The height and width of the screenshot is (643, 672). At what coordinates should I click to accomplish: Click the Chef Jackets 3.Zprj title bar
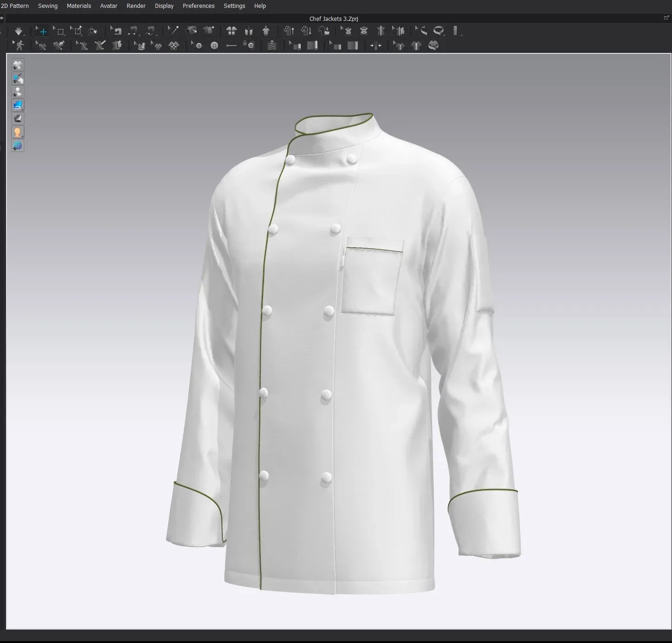(x=334, y=19)
